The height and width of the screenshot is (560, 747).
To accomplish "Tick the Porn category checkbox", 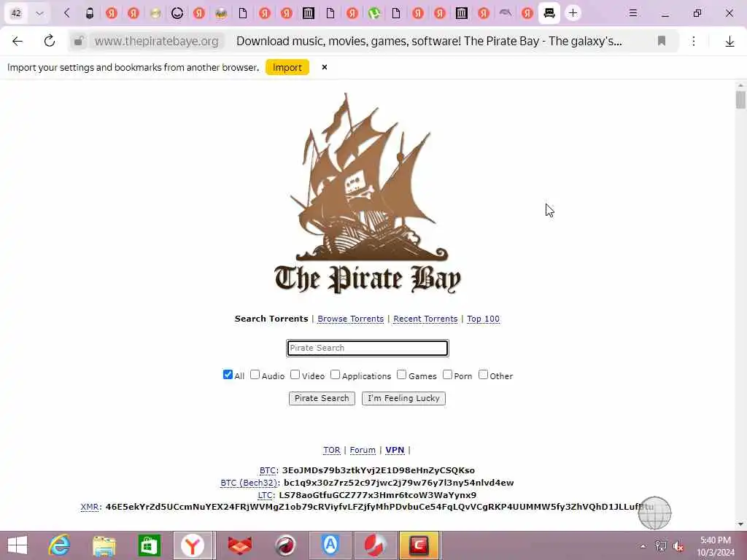I will point(447,375).
